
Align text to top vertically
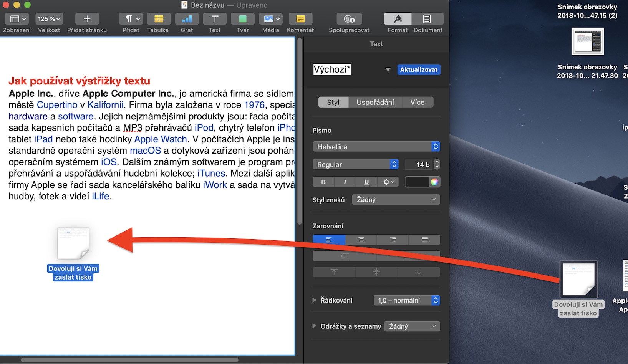[334, 272]
